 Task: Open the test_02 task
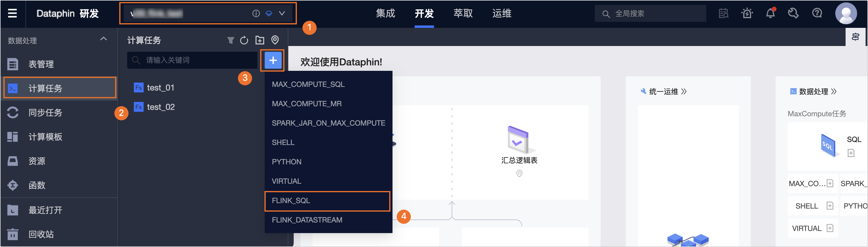[x=154, y=107]
